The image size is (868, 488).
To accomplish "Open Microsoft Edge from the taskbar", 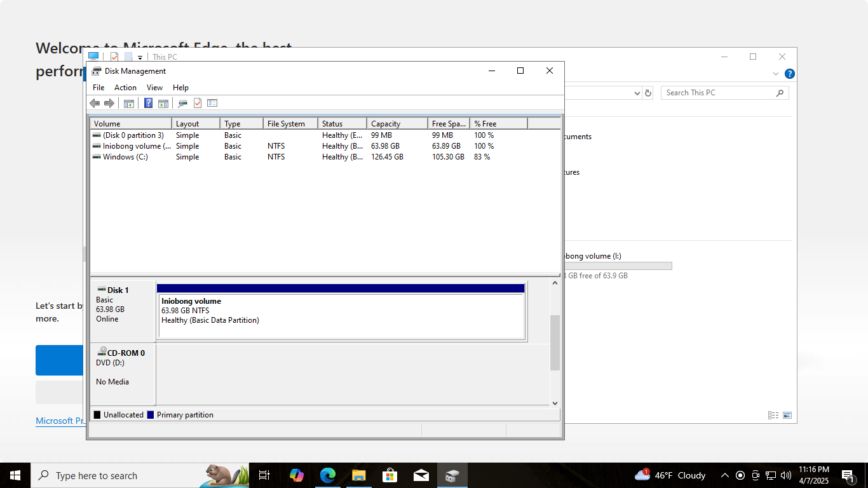I will coord(327,475).
